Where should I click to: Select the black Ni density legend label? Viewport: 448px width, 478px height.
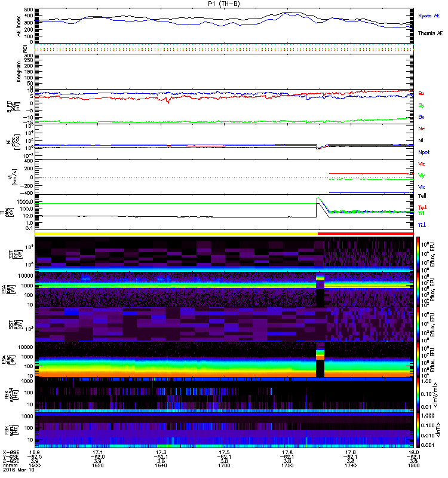tap(421, 140)
